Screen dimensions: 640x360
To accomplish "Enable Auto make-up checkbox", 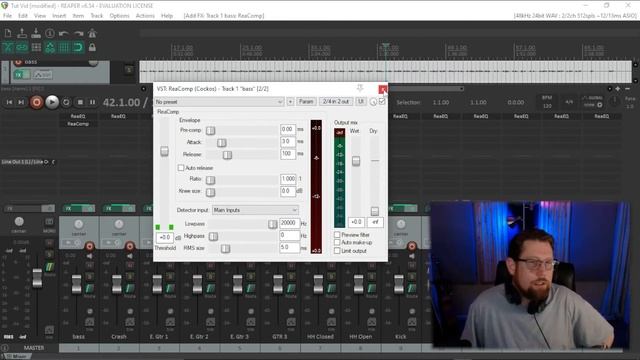I will (337, 242).
